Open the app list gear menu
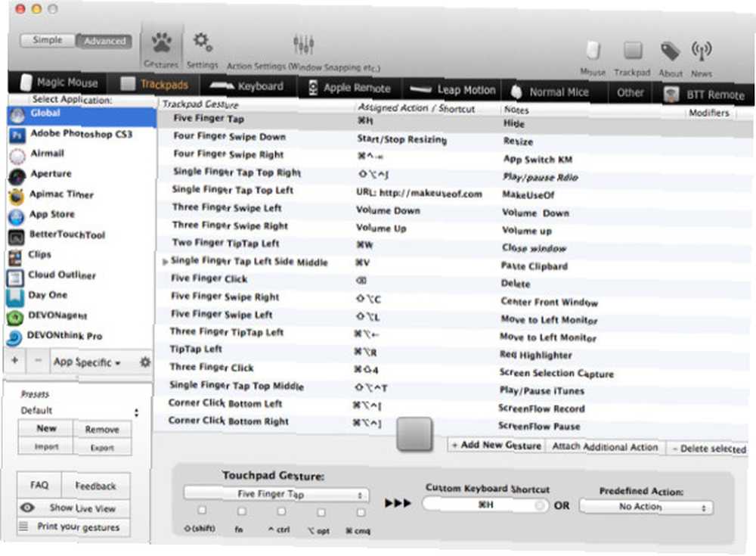756x556 pixels. (144, 362)
